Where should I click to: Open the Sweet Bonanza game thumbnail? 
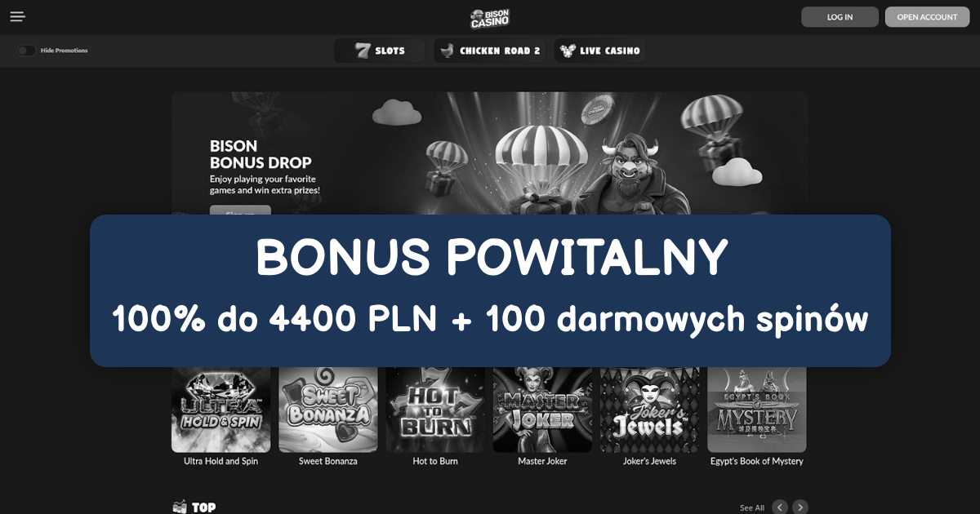328,410
